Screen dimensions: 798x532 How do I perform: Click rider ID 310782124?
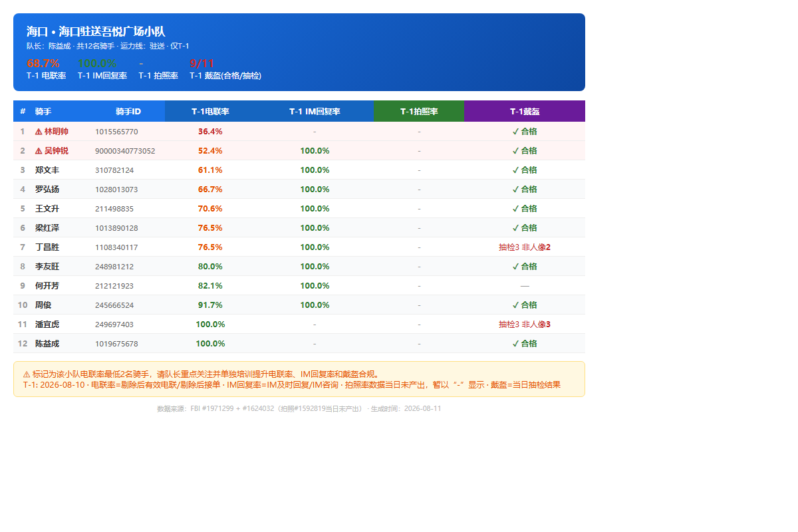(x=114, y=170)
